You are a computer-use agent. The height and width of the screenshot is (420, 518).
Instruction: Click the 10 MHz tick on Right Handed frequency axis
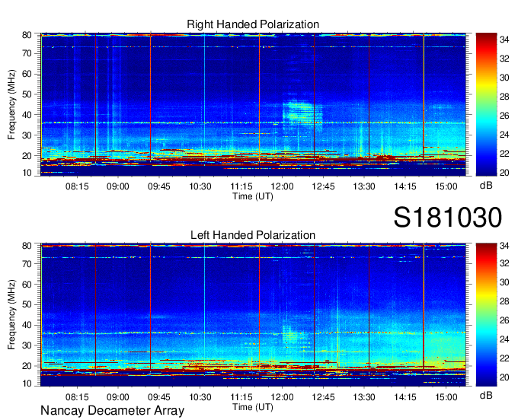click(x=27, y=173)
